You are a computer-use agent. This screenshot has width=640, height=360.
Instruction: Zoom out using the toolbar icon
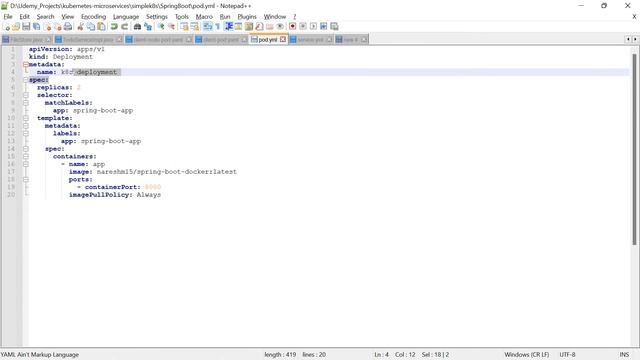[172, 27]
